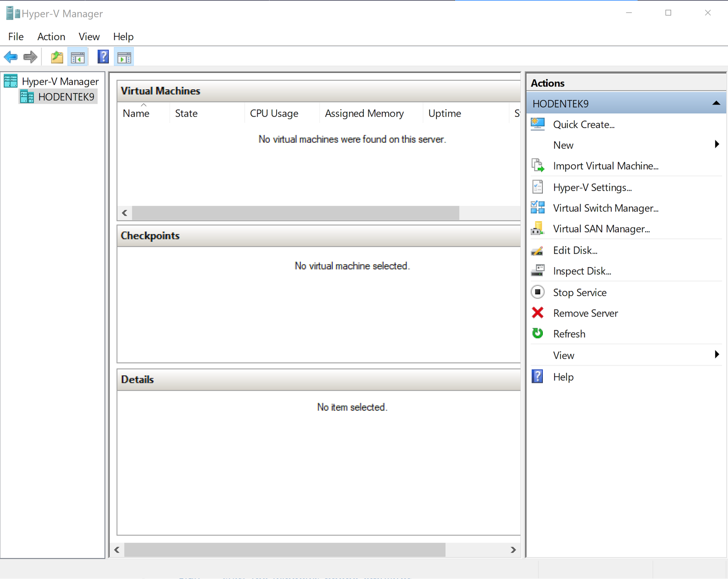Screen dimensions: 728x579
Task: Select Edit Disk in Actions pane
Action: pos(575,250)
